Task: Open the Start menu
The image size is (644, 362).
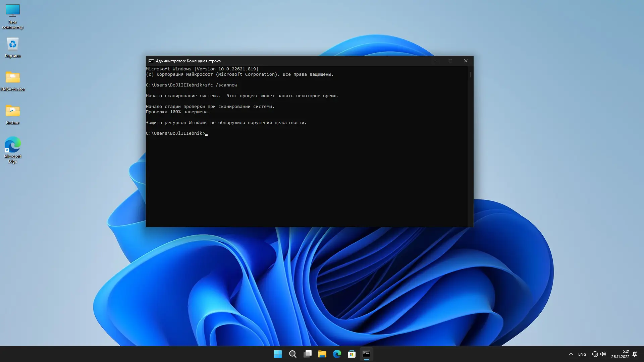Action: point(278,354)
